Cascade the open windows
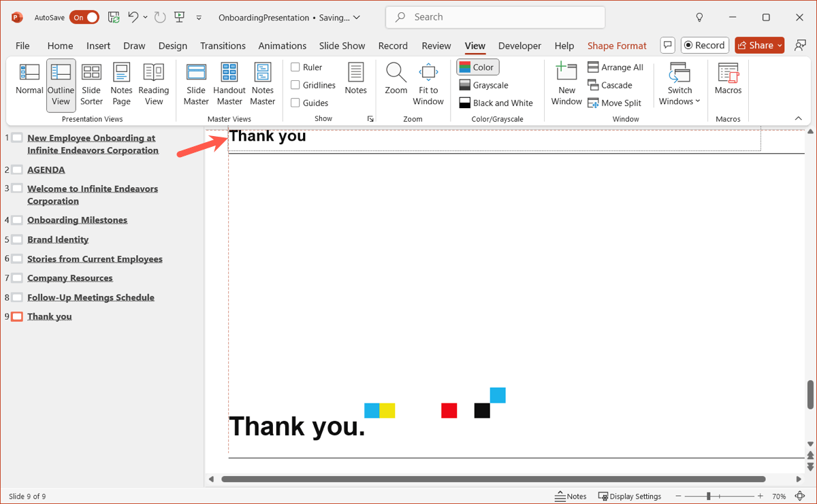 pos(610,85)
